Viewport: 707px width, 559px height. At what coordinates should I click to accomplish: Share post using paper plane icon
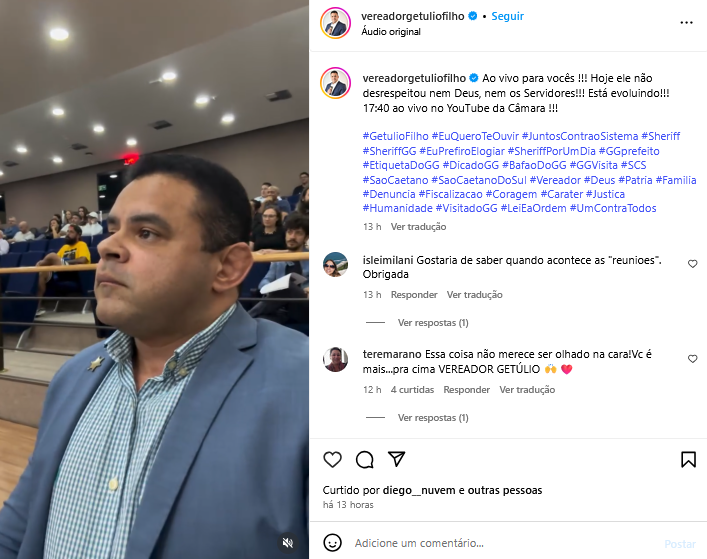click(397, 459)
